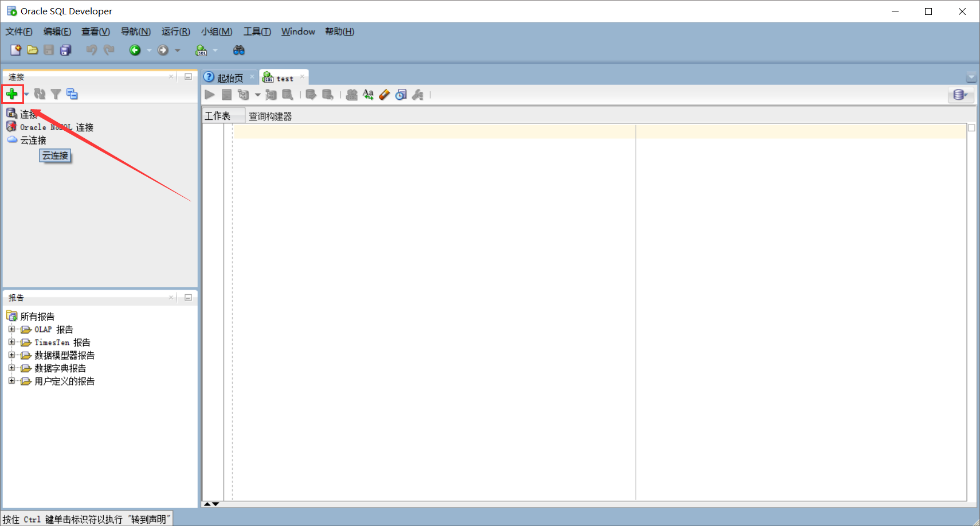Switch to the 起始页 tab

click(x=230, y=78)
